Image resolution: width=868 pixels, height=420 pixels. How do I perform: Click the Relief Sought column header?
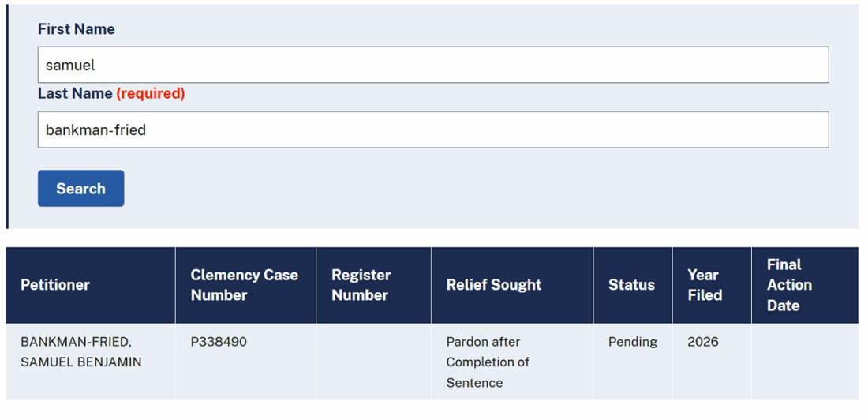[x=512, y=285]
